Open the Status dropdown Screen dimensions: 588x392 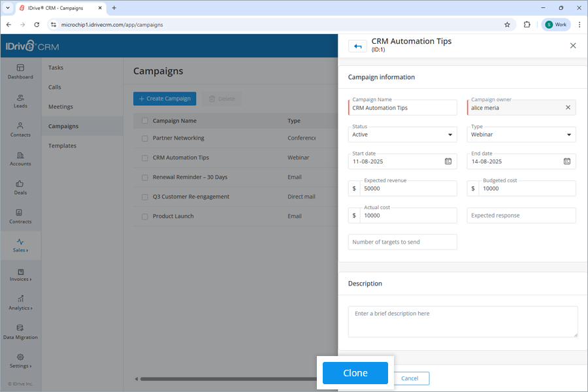coord(402,133)
